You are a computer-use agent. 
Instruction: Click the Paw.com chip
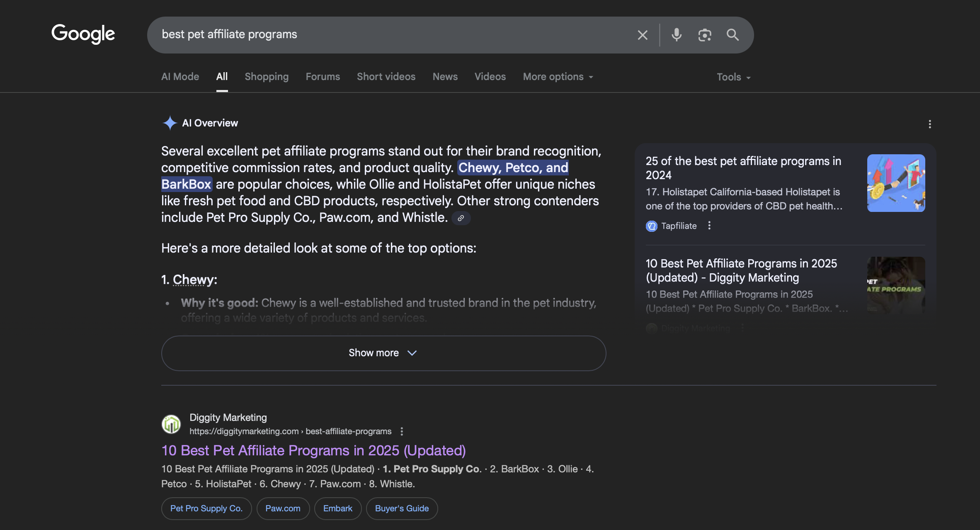283,508
